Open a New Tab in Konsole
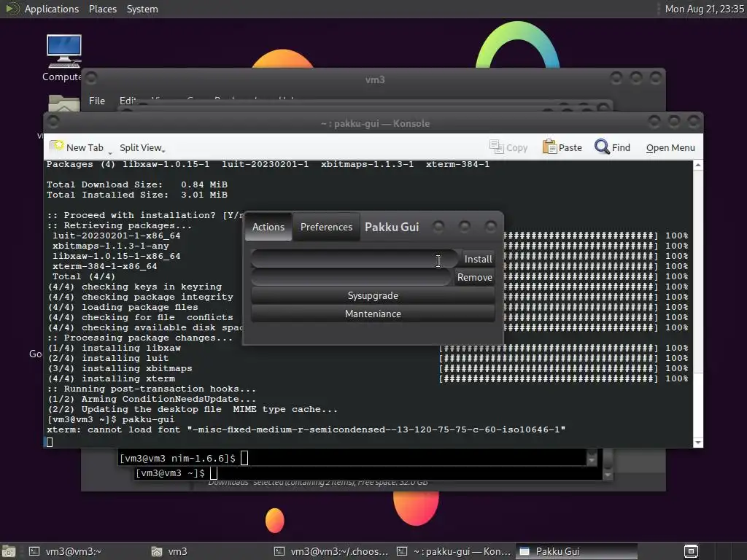This screenshot has width=747, height=560. pos(77,147)
